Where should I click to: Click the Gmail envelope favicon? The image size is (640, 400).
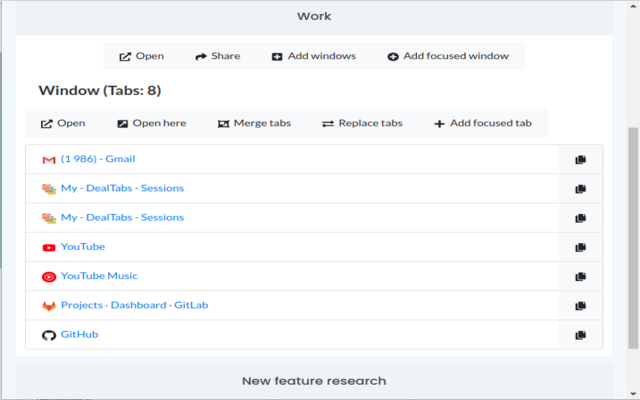[x=49, y=160]
